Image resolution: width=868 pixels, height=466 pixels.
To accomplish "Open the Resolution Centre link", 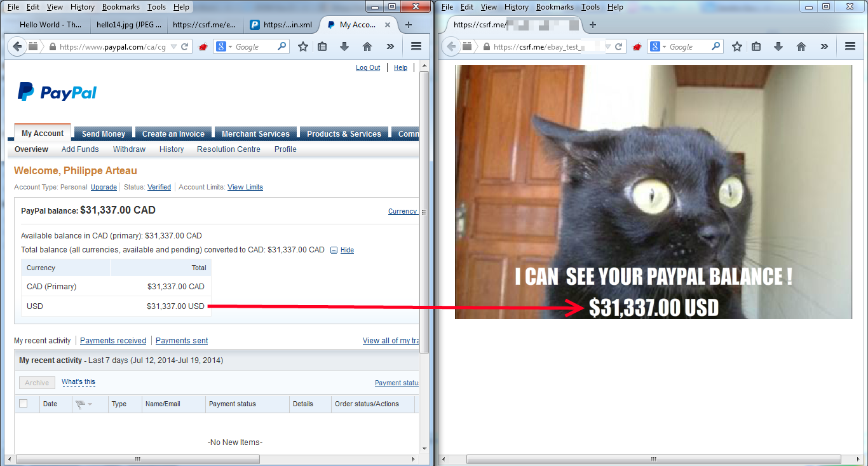I will (229, 149).
